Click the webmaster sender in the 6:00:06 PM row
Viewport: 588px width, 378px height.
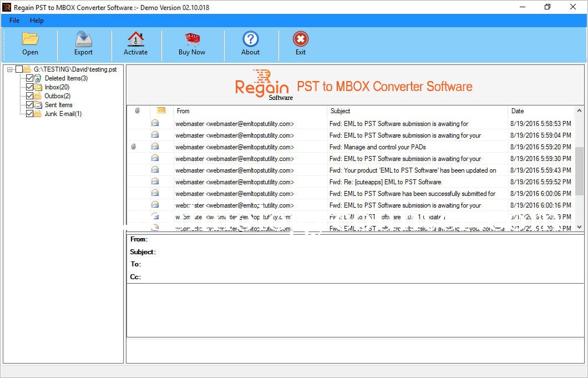235,193
